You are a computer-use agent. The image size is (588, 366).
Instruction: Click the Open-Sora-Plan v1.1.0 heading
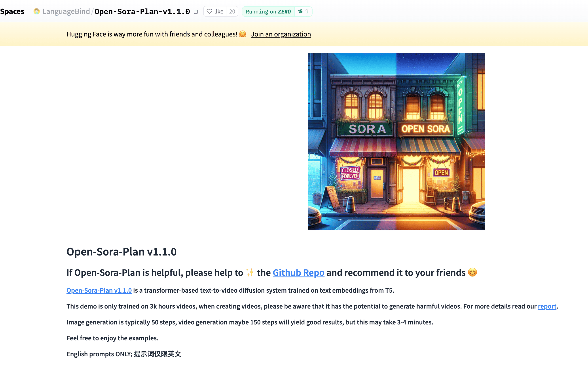click(x=121, y=252)
